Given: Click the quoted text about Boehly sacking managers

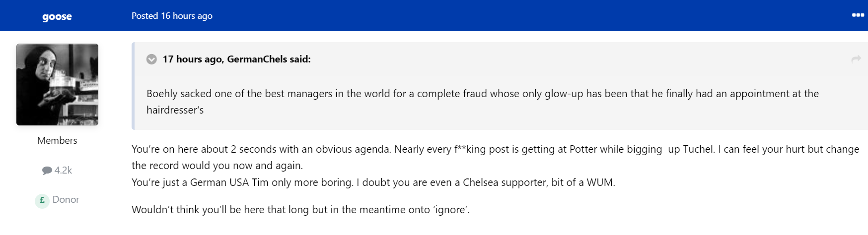Looking at the screenshot, I should tap(482, 102).
